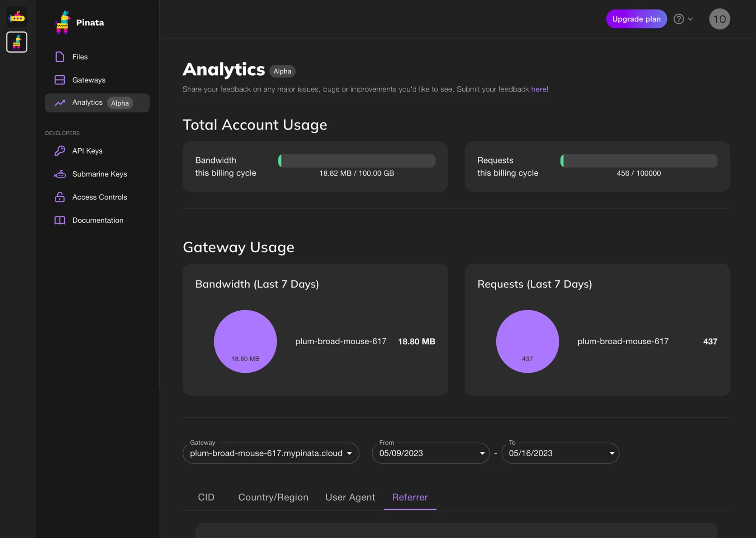Go to Files in sidebar
Image resolution: width=756 pixels, height=538 pixels.
tap(97, 57)
